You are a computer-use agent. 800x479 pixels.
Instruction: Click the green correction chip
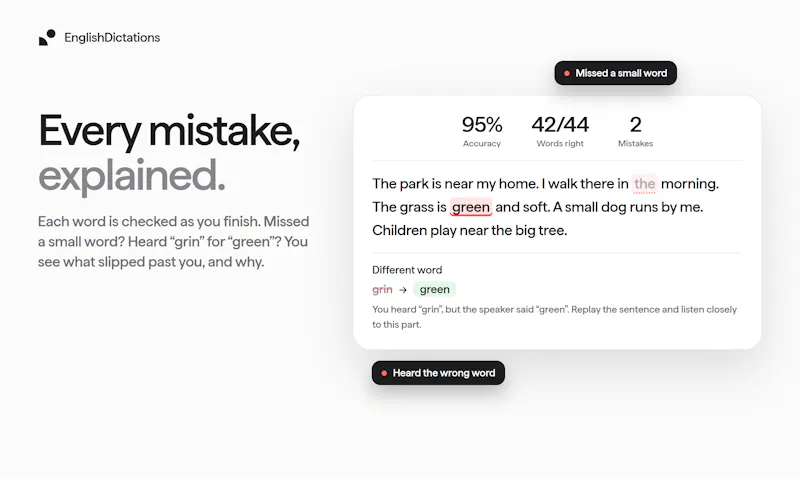[435, 289]
